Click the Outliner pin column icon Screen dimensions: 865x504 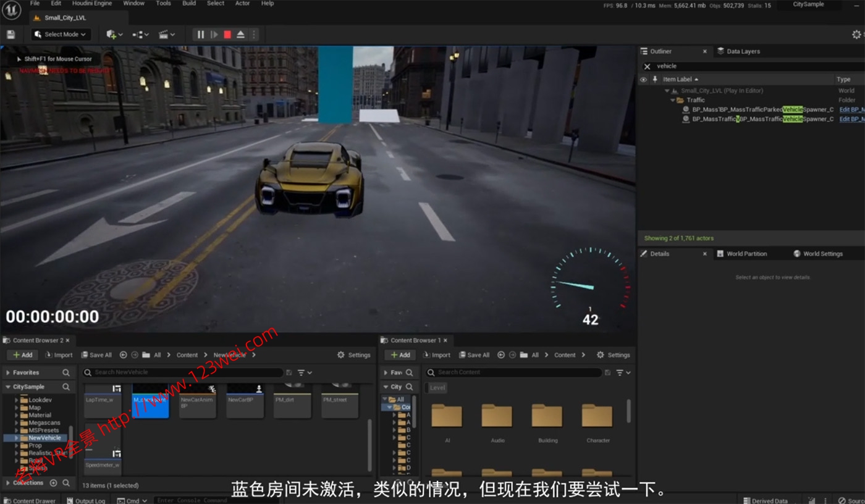tap(655, 79)
